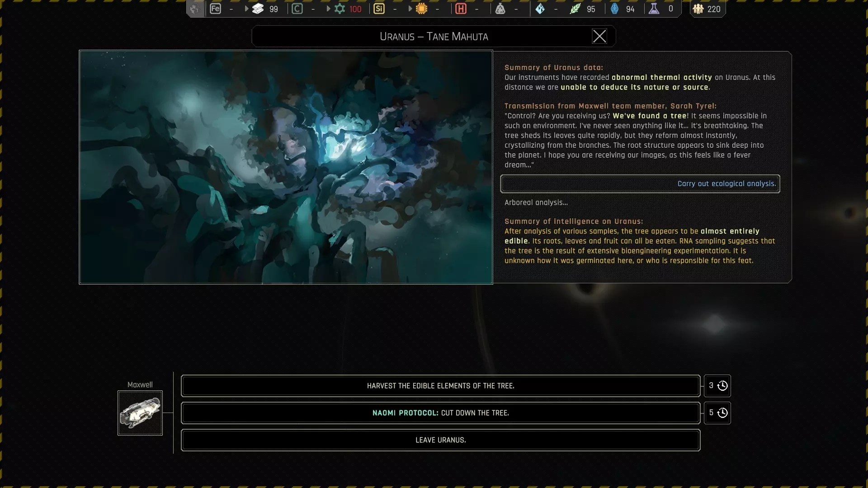Click the 3-turn clock icon beside Harvest

[722, 386]
